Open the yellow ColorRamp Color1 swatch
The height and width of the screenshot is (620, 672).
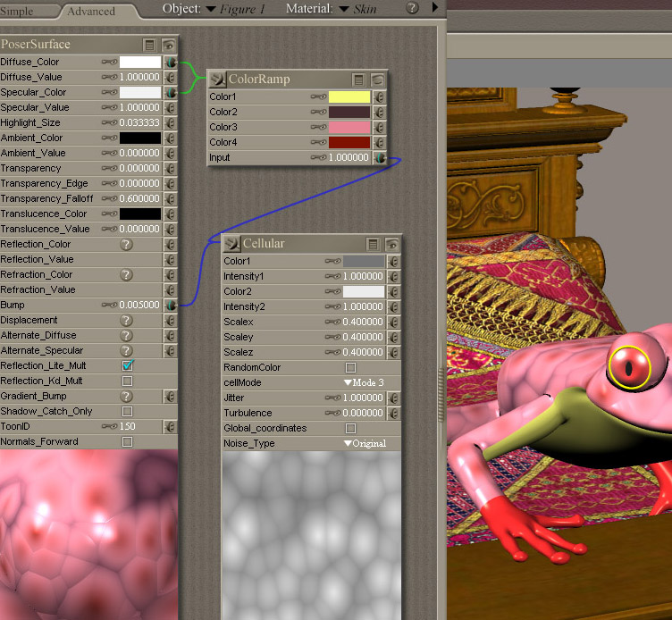coord(349,97)
